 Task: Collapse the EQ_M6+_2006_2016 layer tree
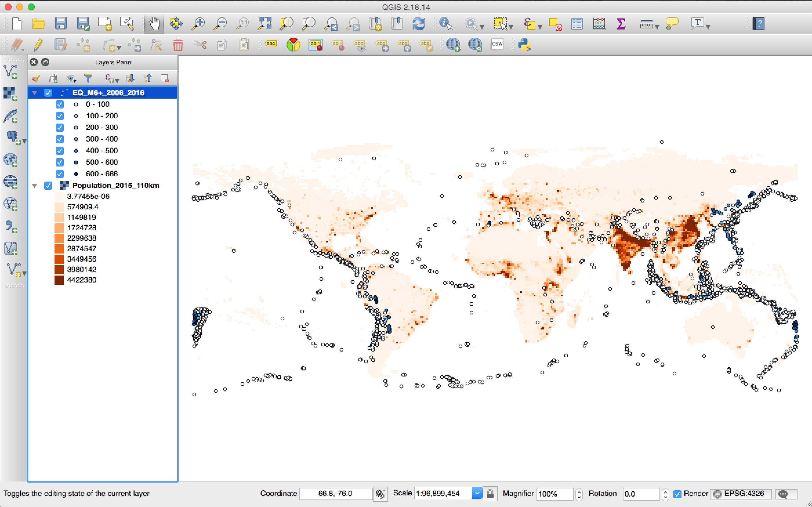[x=35, y=93]
